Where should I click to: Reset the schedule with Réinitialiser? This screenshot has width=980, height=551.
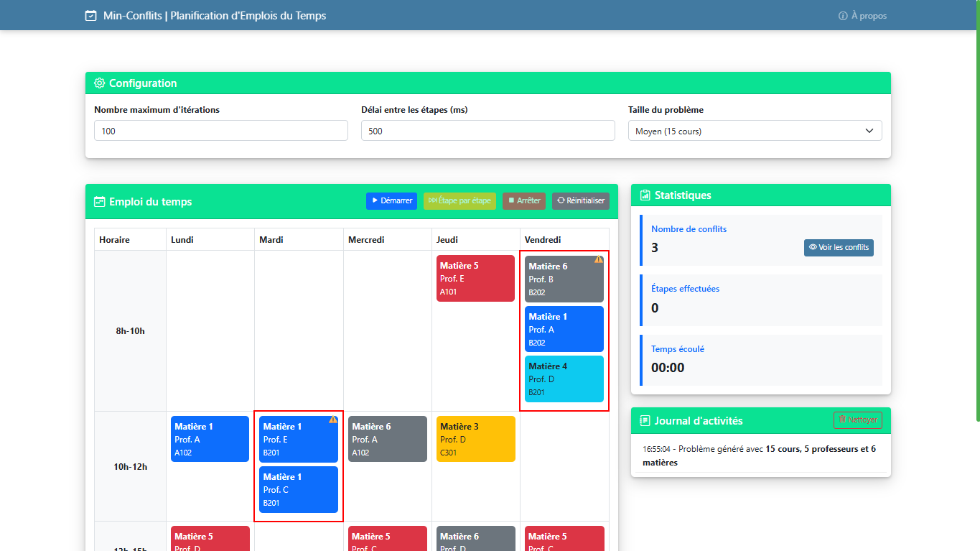tap(581, 201)
